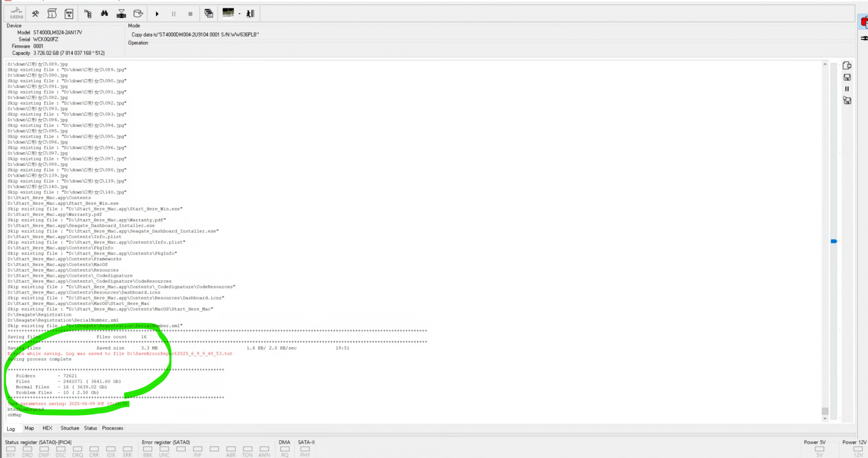Click the red 'Task parameters saving' line
This screenshot has width=868, height=458.
click(68, 404)
